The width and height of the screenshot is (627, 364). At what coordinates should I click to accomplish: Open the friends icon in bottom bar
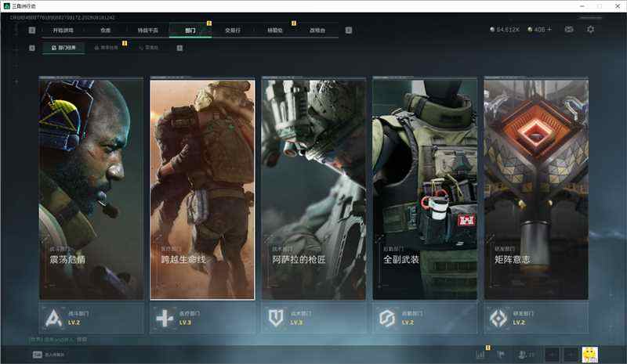tap(525, 355)
